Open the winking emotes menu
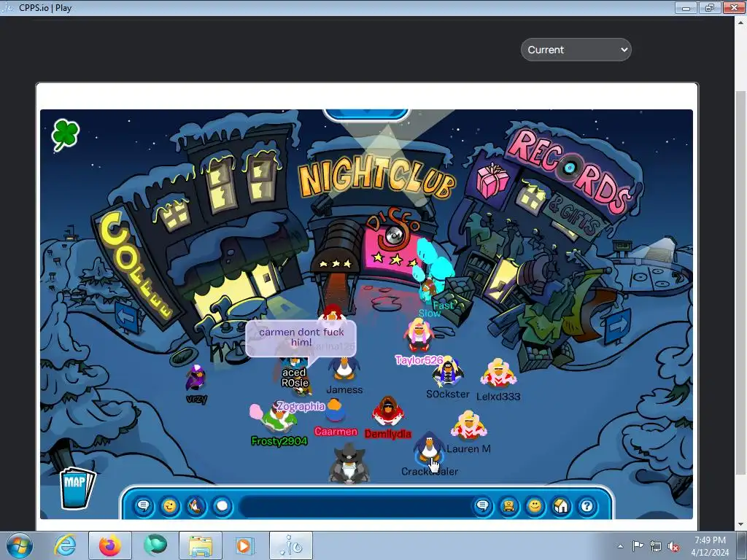This screenshot has height=560, width=747. click(169, 506)
